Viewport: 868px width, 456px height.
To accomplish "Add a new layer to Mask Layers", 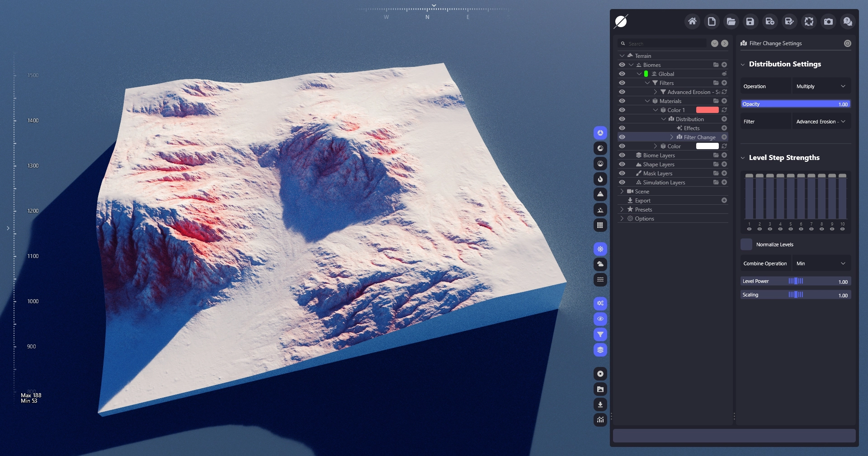I will [x=724, y=173].
